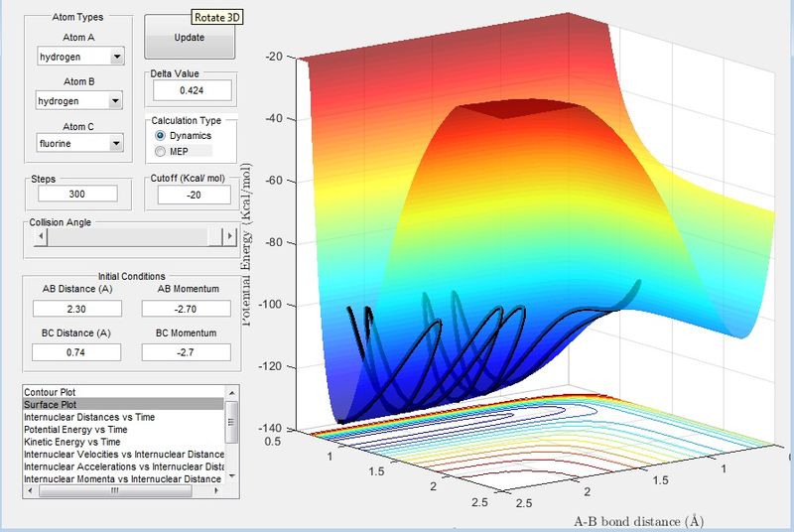Select the Dynamics calculation type
The image size is (794, 532).
159,134
